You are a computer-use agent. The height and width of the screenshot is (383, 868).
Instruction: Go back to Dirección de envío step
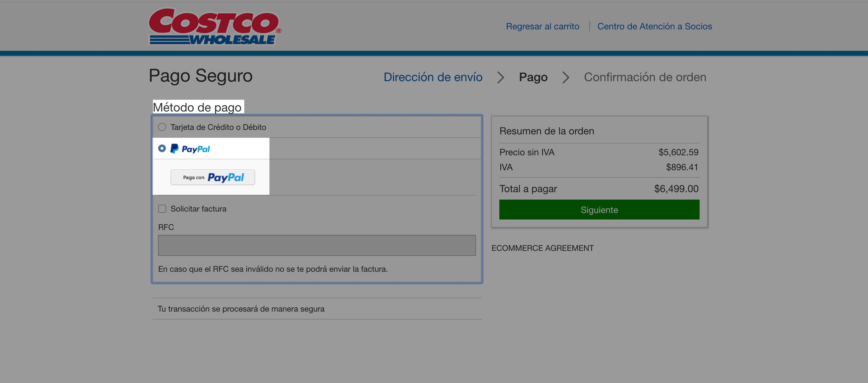tap(433, 77)
